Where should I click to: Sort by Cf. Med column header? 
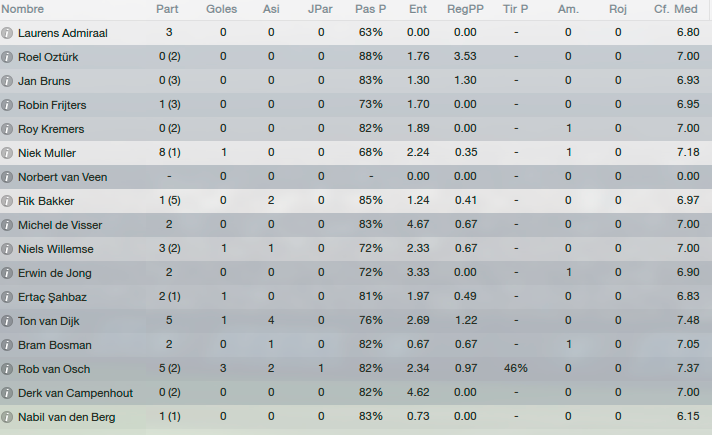pyautogui.click(x=676, y=9)
